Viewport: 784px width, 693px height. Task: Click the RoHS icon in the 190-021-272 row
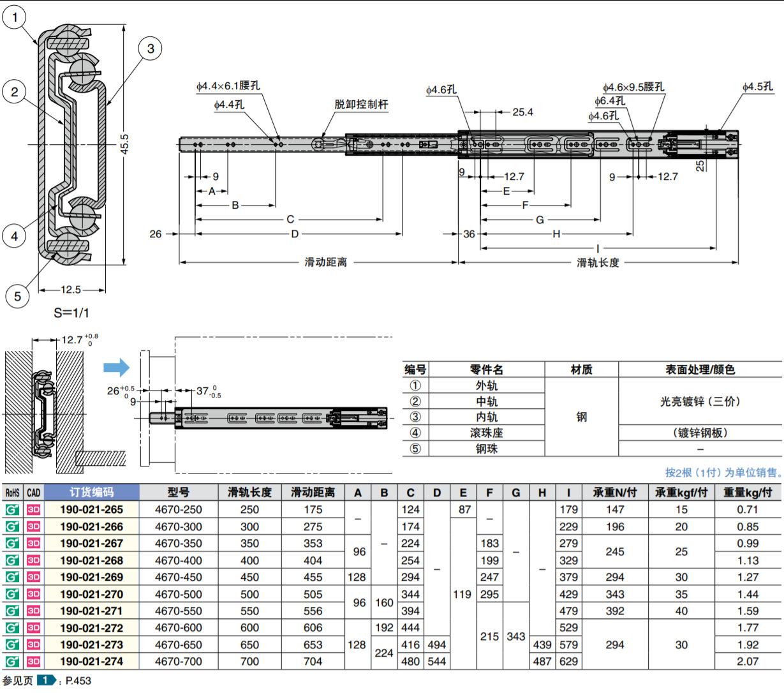(x=12, y=628)
